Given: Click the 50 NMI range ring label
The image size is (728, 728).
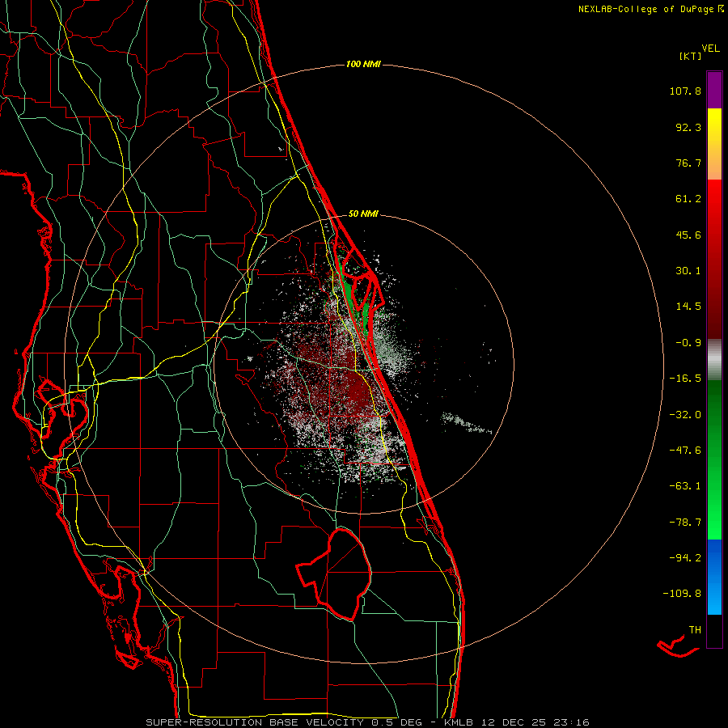Looking at the screenshot, I should click(363, 214).
